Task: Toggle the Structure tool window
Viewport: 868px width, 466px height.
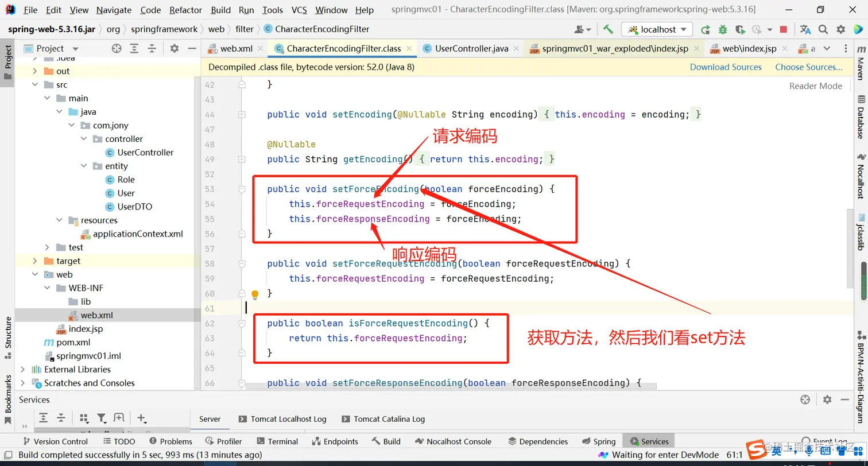Action: click(x=8, y=337)
